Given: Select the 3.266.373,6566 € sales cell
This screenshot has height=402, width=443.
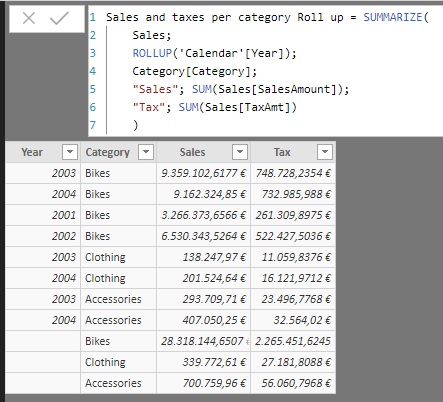Looking at the screenshot, I should pos(203,215).
